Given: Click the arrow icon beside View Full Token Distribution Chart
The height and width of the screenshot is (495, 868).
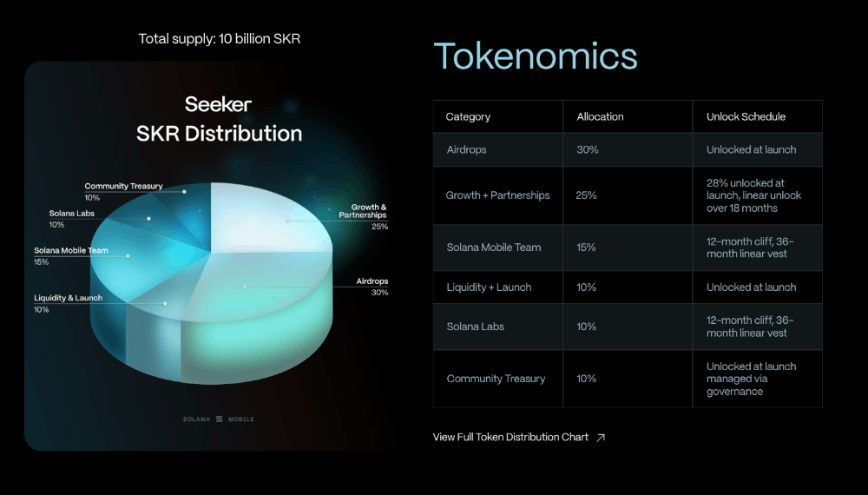Looking at the screenshot, I should pyautogui.click(x=601, y=438).
